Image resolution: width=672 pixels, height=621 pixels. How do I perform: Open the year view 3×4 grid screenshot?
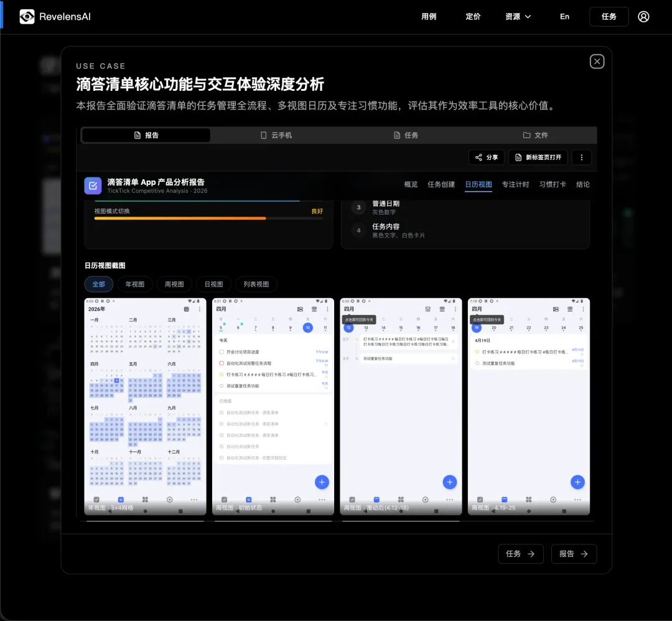point(145,406)
